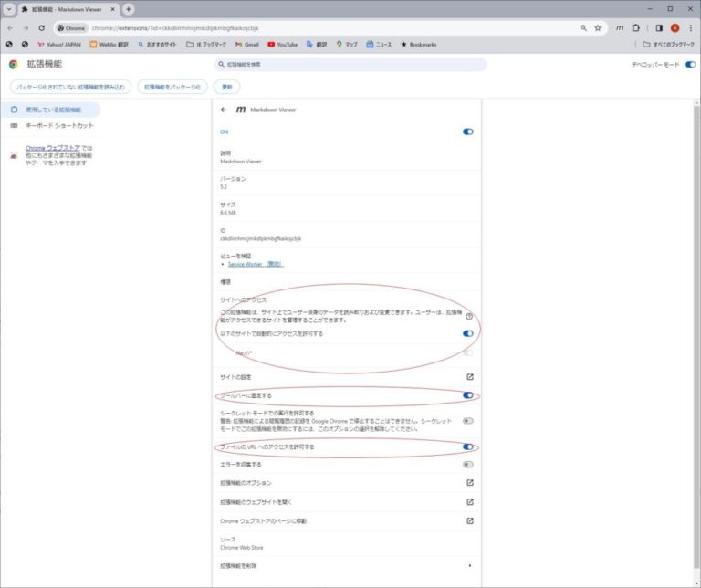The image size is (701, 588).
Task: Toggle ファイルの URL へのアクセスを許可する switch
Action: click(x=468, y=446)
